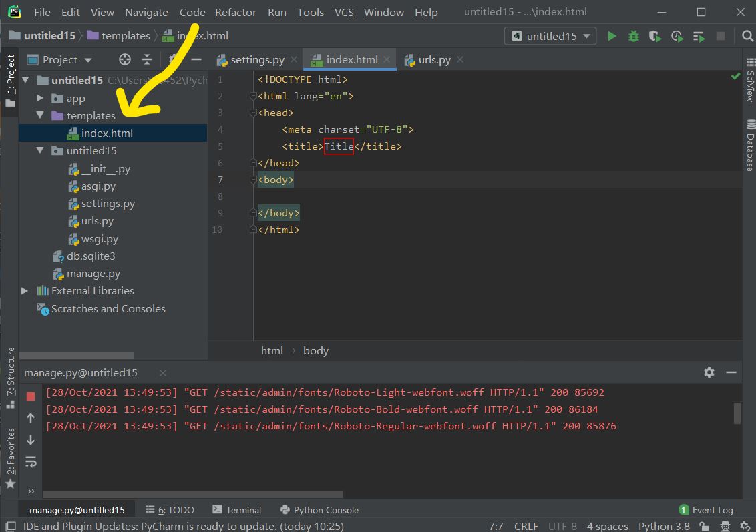Screen dimensions: 756x532
Task: Stop the running server with red square
Action: point(31,396)
